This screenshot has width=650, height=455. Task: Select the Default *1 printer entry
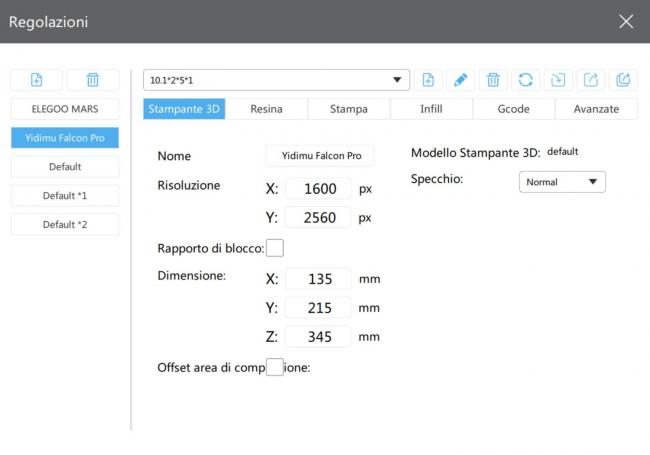pyautogui.click(x=65, y=196)
